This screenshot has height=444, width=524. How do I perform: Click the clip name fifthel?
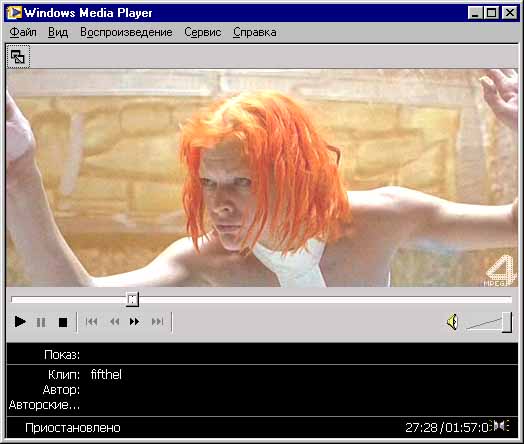click(x=106, y=375)
